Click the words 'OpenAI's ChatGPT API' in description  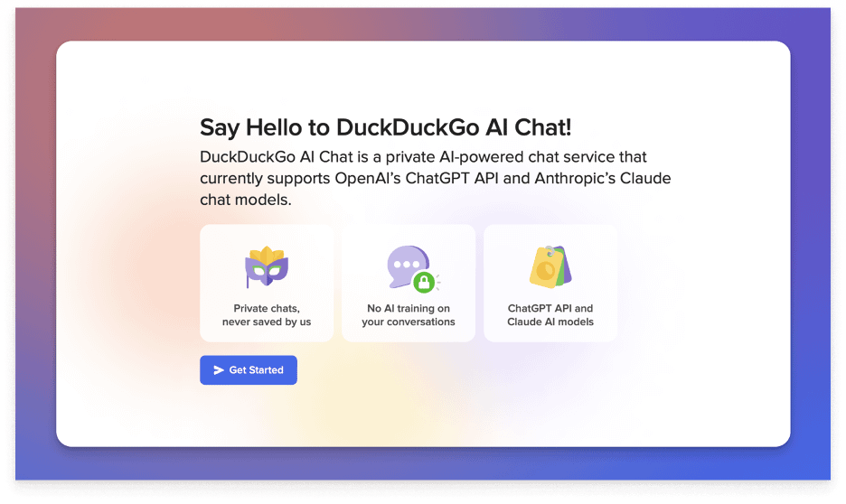coord(417,178)
